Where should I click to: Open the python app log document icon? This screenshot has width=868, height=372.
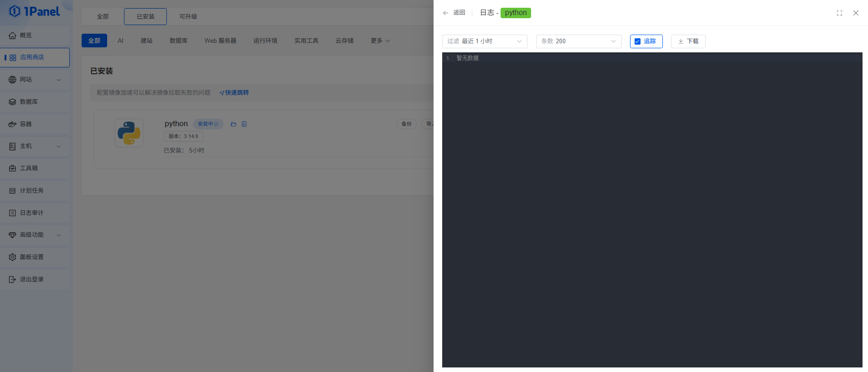click(x=244, y=124)
